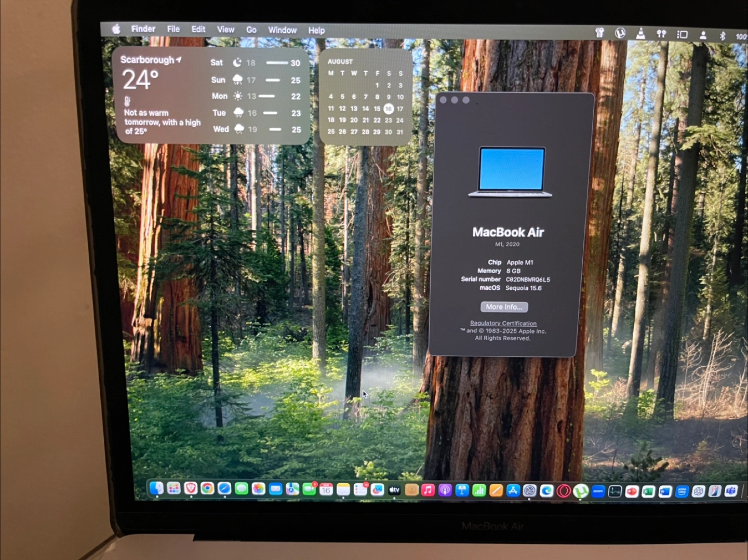Launch Zoom from the dock
The image size is (748, 560).
coord(598,491)
